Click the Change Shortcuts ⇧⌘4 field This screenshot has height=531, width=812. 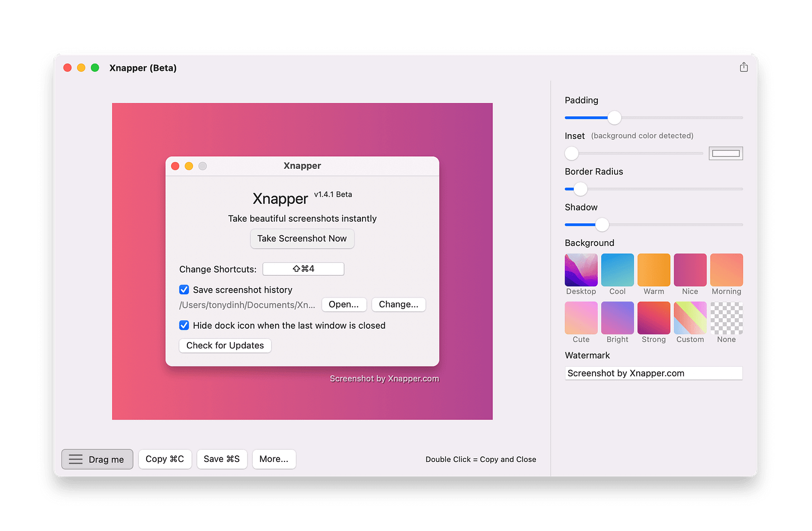coord(303,269)
